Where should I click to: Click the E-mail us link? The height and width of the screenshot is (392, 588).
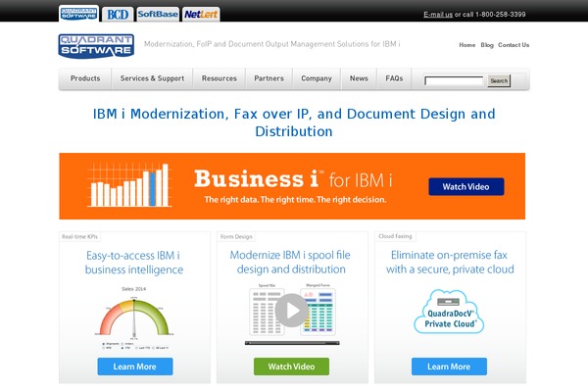pyautogui.click(x=438, y=15)
